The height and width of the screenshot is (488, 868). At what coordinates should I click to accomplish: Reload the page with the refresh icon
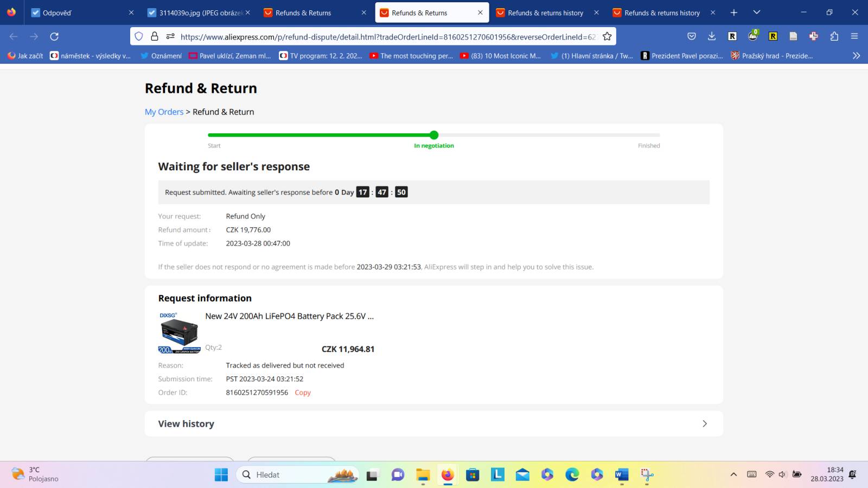pyautogui.click(x=54, y=36)
